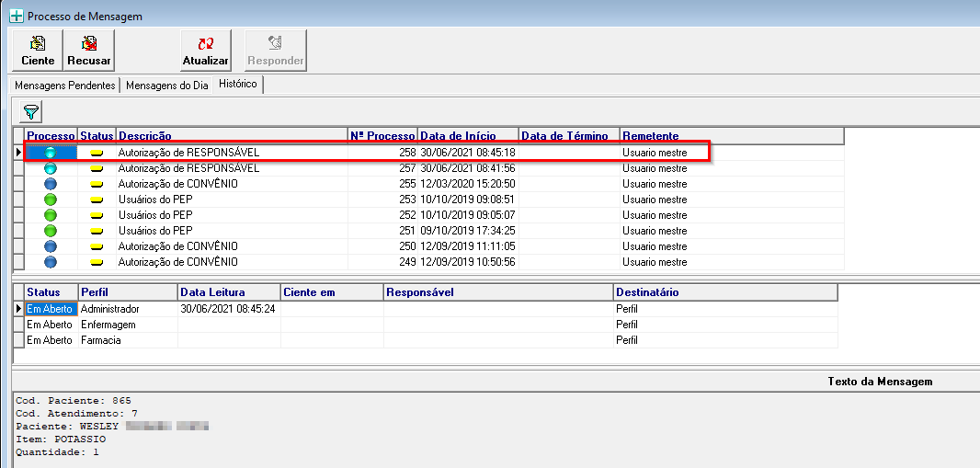This screenshot has width=980, height=468.
Task: Switch to Mensagens Pendentes tab
Action: coord(65,86)
